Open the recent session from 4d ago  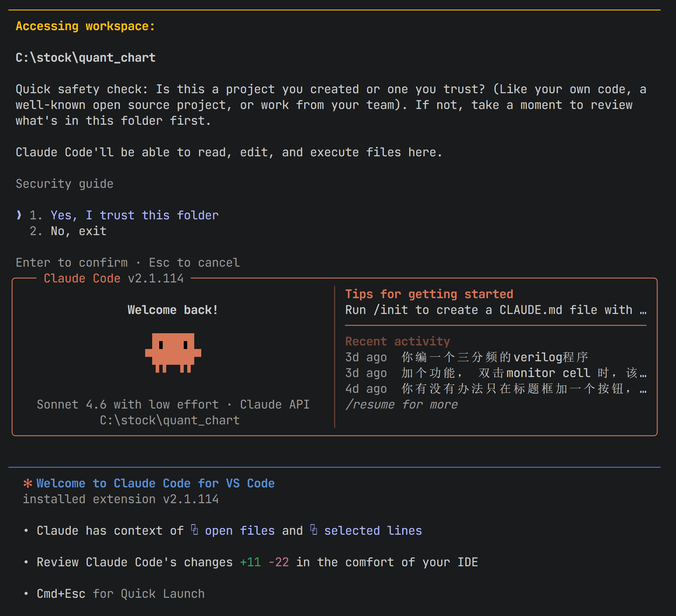496,389
